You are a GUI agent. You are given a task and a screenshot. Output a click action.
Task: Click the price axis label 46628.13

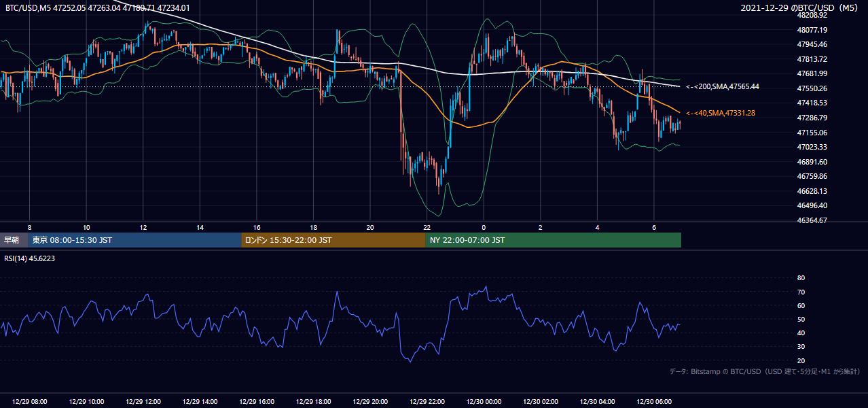(812, 191)
